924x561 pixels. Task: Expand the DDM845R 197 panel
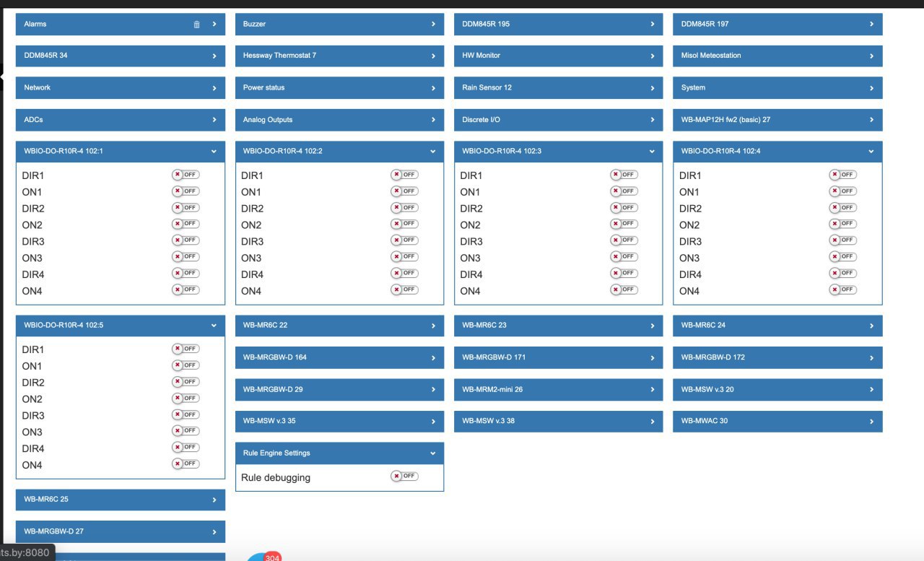click(x=777, y=24)
